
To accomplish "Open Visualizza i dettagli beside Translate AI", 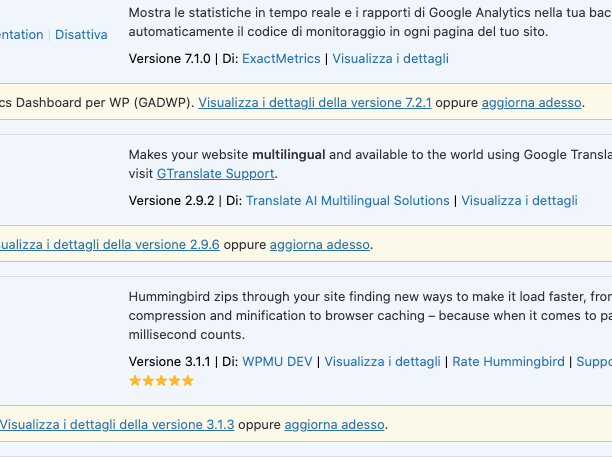I will point(519,201).
